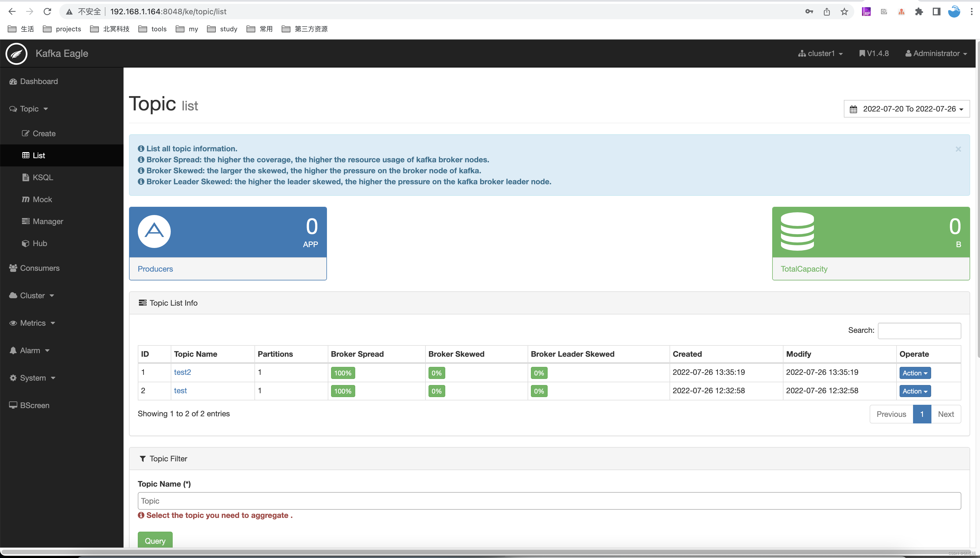The height and width of the screenshot is (558, 980).
Task: Expand the Cluster sidebar menu
Action: pyautogui.click(x=31, y=295)
